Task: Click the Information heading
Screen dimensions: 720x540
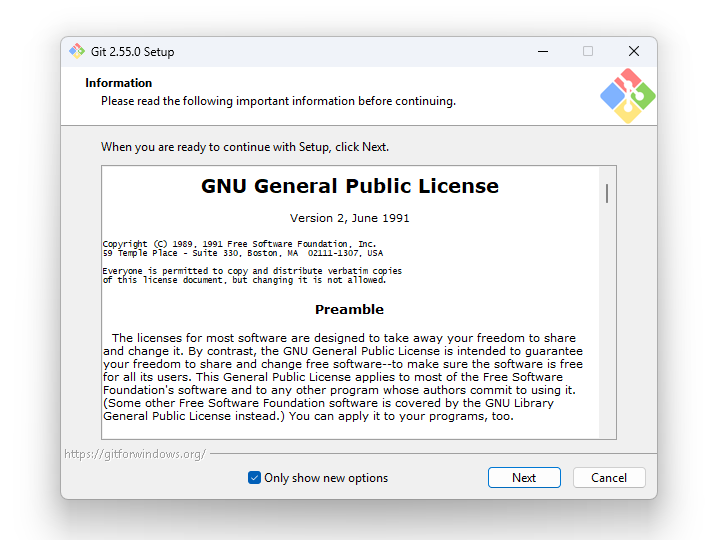Action: click(118, 83)
